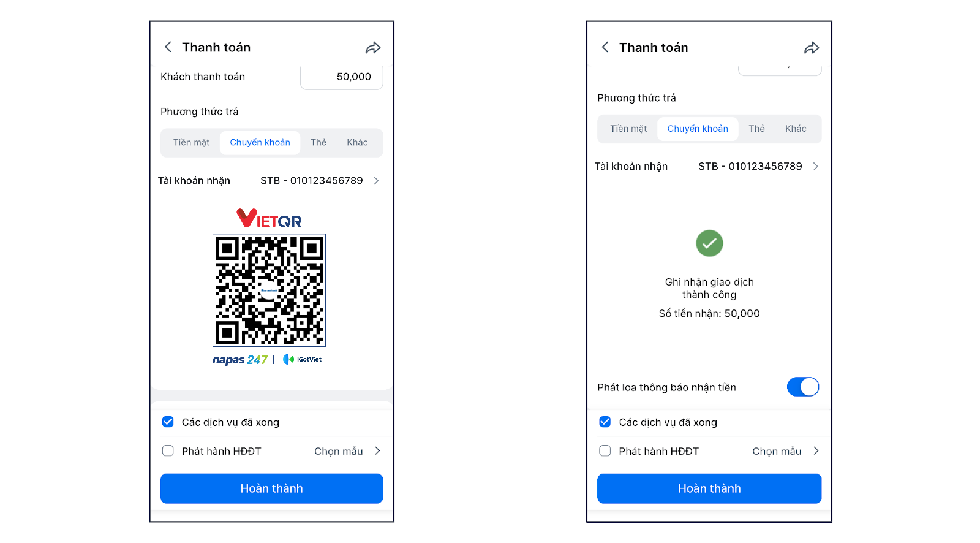The image size is (980, 543).
Task: Check Phát hành HĐĐT box on left screen
Action: [x=168, y=450]
